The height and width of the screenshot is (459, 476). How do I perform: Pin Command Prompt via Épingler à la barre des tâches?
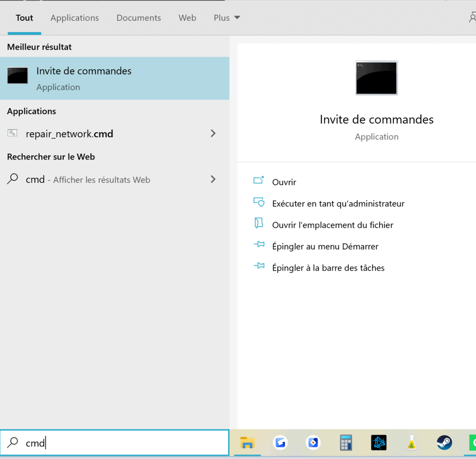(328, 268)
